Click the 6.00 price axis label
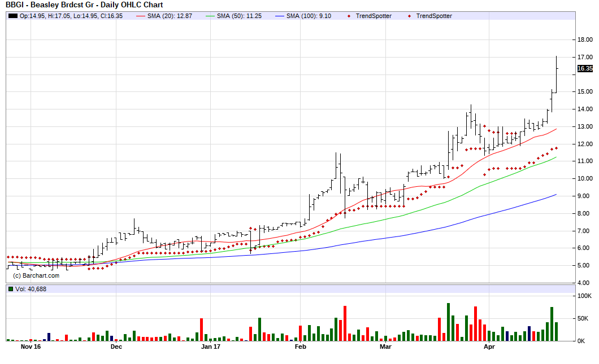Screen dimensions: 599x364 [585, 248]
